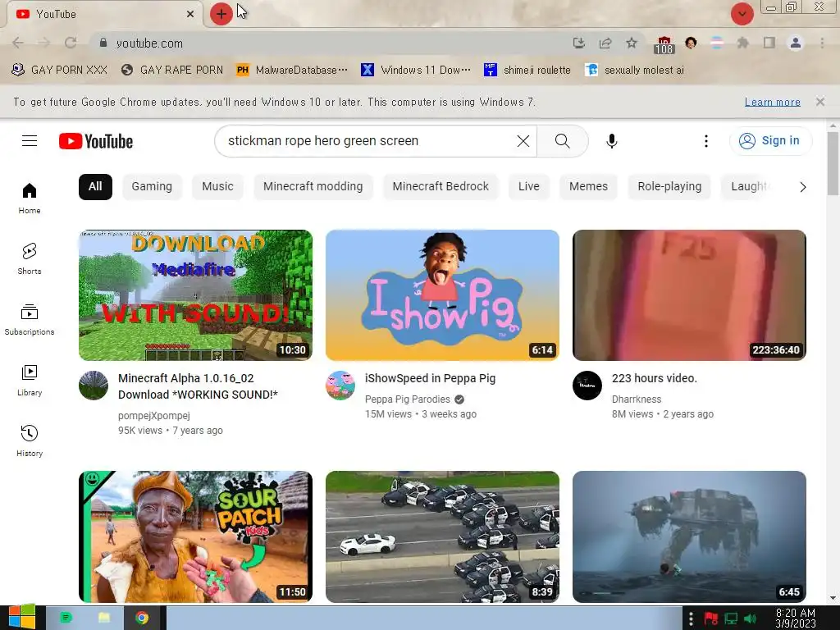Open the Peppa Pig Parodies channel avatar
The width and height of the screenshot is (840, 630).
[340, 386]
